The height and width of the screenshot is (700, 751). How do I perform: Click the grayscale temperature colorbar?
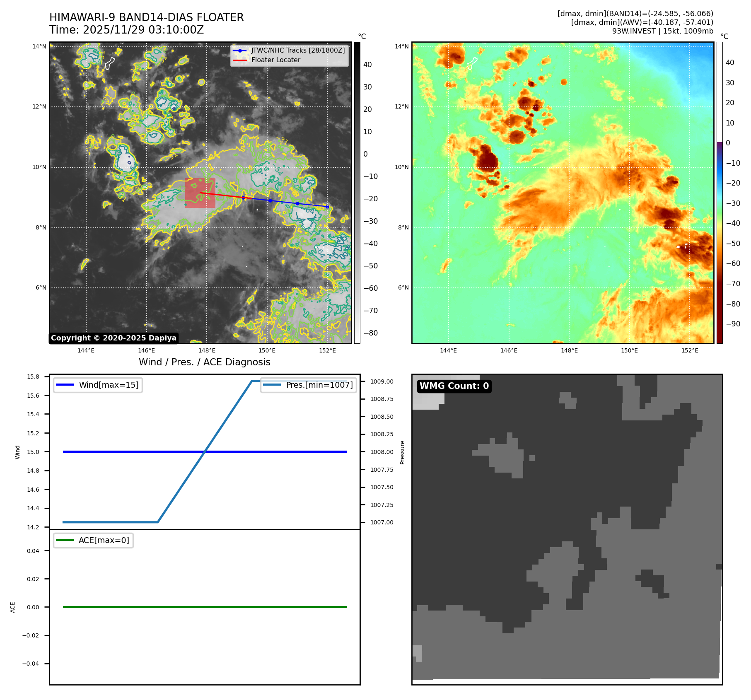357,193
